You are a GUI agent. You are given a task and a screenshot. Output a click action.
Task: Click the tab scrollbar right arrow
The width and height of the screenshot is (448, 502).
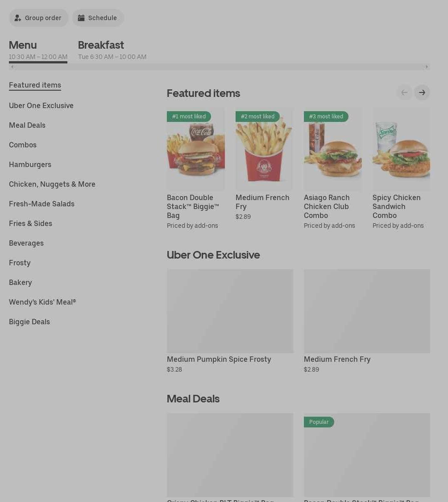click(x=427, y=67)
